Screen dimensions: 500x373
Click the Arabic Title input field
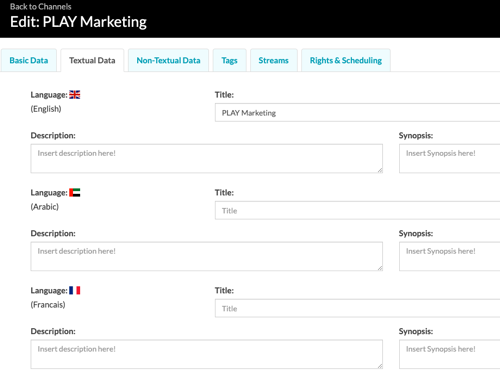[357, 211]
